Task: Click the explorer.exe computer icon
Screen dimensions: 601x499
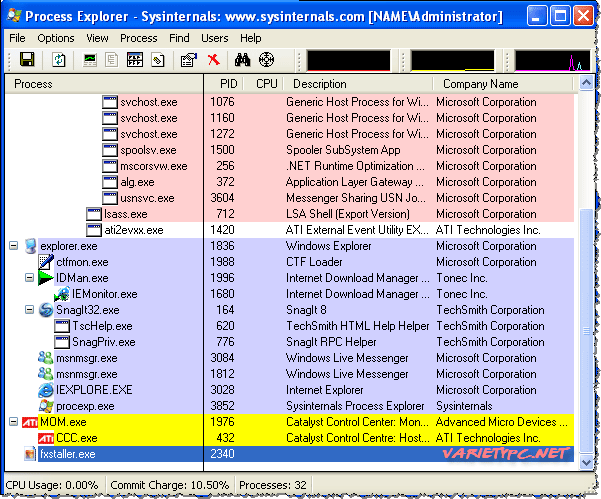Action: click(31, 246)
